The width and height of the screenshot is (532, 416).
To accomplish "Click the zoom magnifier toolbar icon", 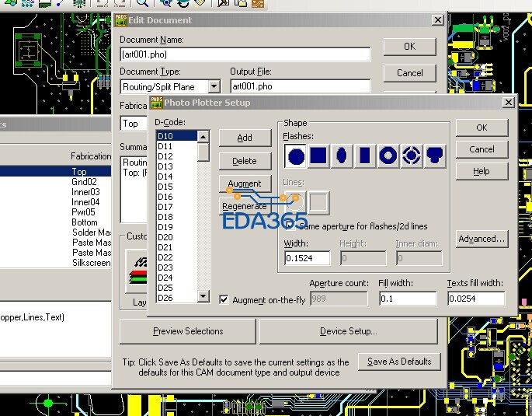I will (142, 3).
